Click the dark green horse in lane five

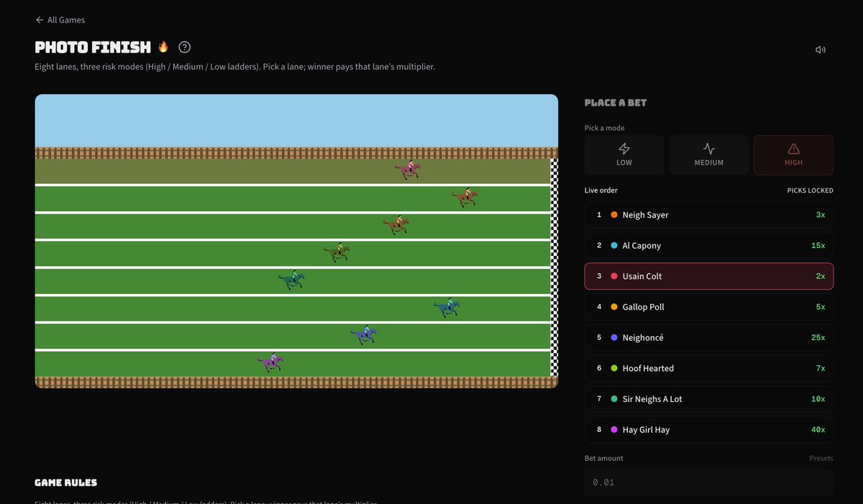click(x=292, y=280)
